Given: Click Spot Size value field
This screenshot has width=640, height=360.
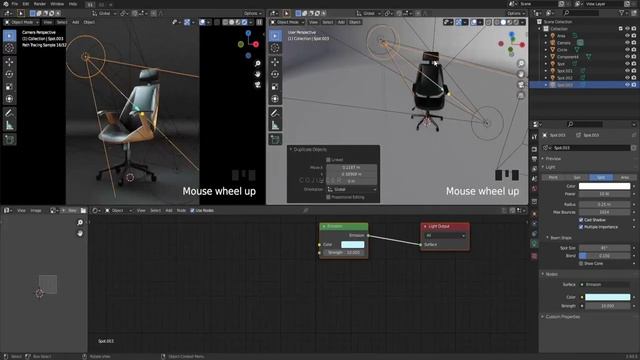Looking at the screenshot, I should (604, 248).
